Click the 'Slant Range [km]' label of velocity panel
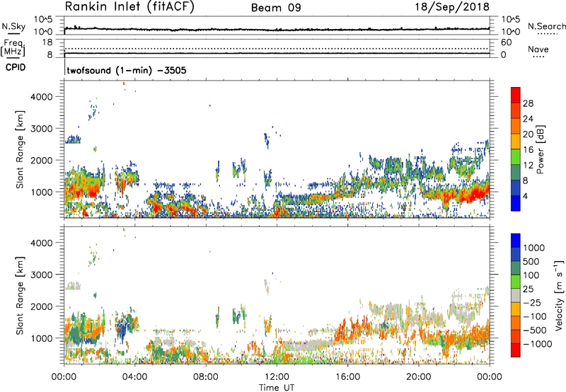This screenshot has height=392, width=566. tap(20, 296)
